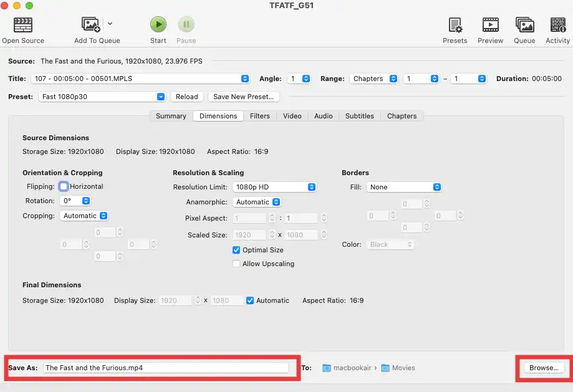Click the Browse... button
The width and height of the screenshot is (573, 392).
point(544,368)
